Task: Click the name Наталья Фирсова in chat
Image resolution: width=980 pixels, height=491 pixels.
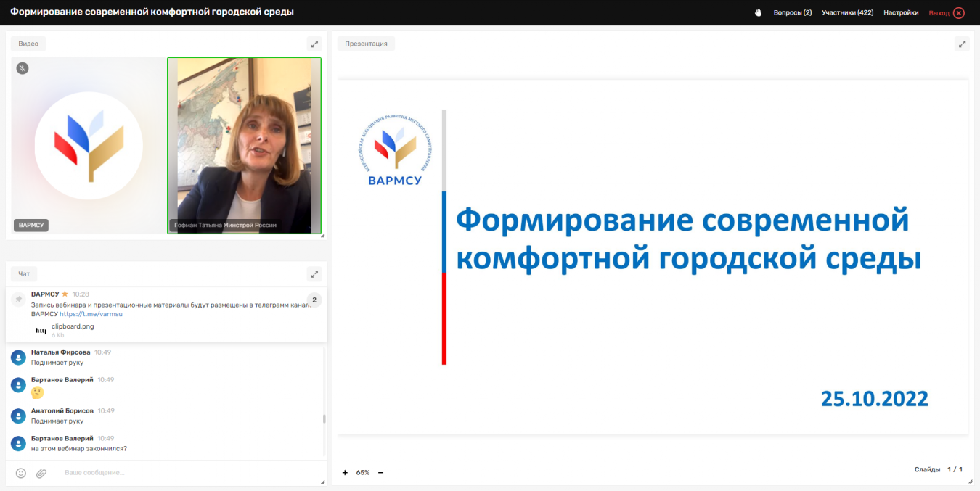Action: tap(61, 352)
